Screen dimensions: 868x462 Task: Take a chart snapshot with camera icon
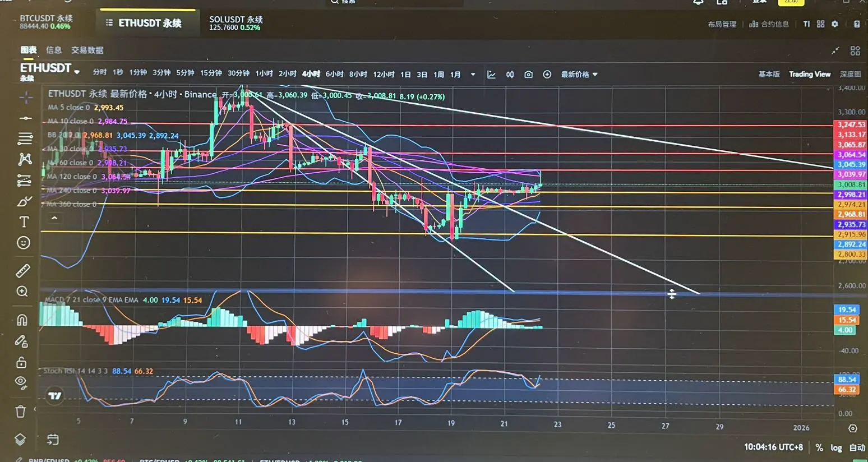(x=528, y=75)
